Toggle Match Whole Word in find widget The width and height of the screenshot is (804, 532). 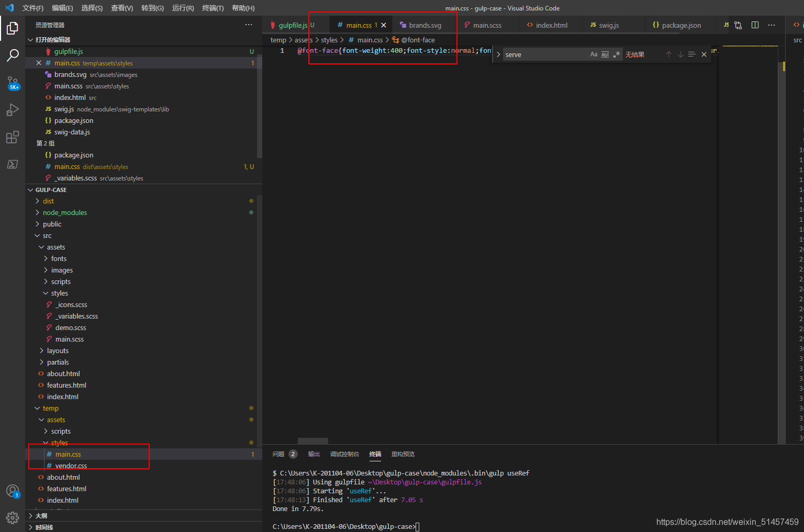(x=605, y=54)
